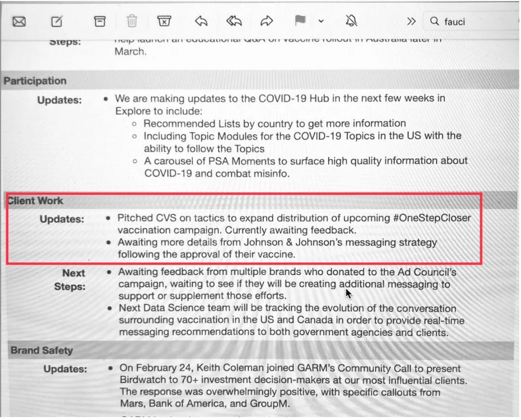Archive the selected message
Image resolution: width=521 pixels, height=420 pixels.
pyautogui.click(x=100, y=21)
